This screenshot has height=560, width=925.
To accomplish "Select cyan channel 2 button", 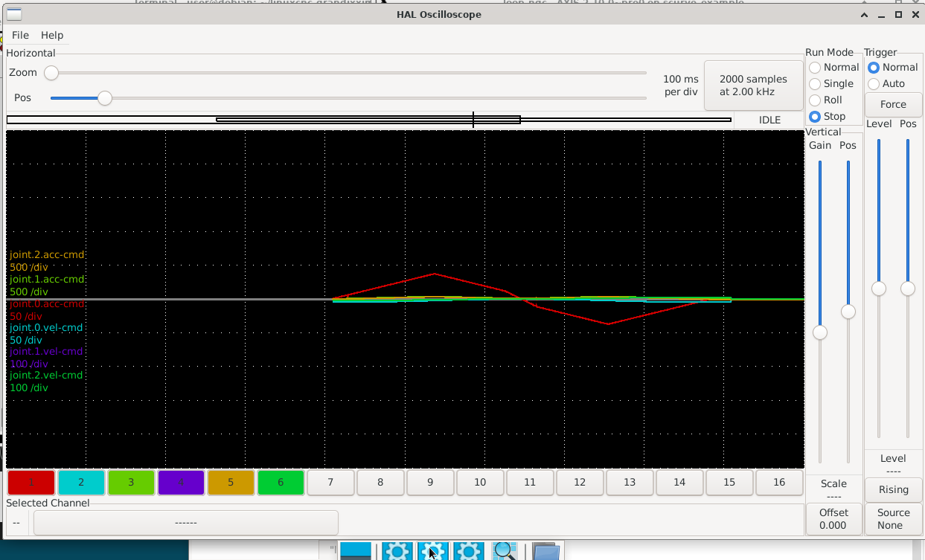I will coord(81,483).
